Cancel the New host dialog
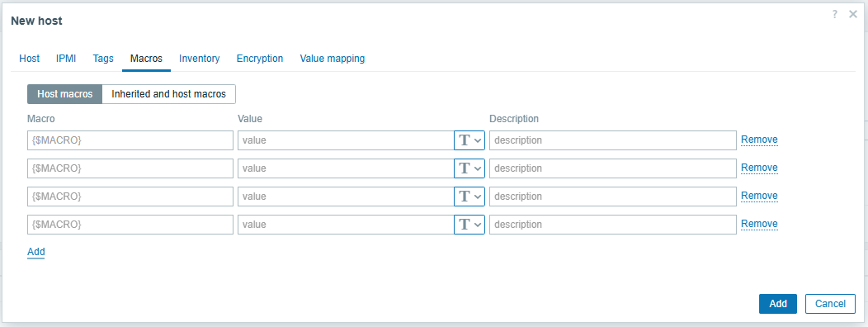 (x=830, y=304)
